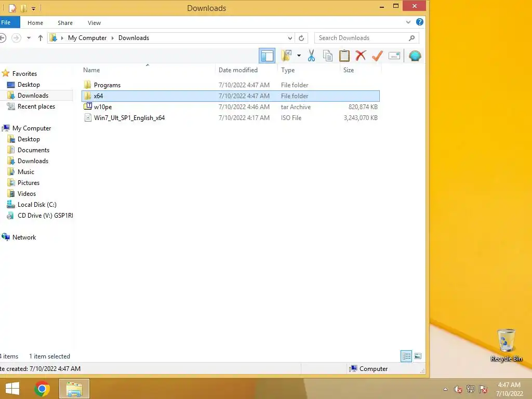Go up one level with the Up arrow
This screenshot has height=399, width=532.
click(41, 37)
